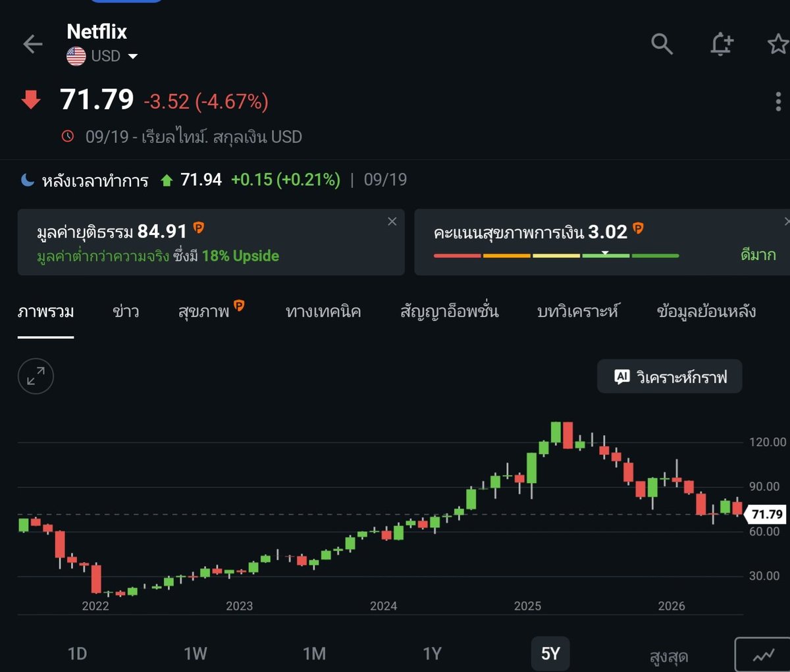The width and height of the screenshot is (790, 672).
Task: Tap the price change -3.52 (-4.67%)
Action: (206, 101)
